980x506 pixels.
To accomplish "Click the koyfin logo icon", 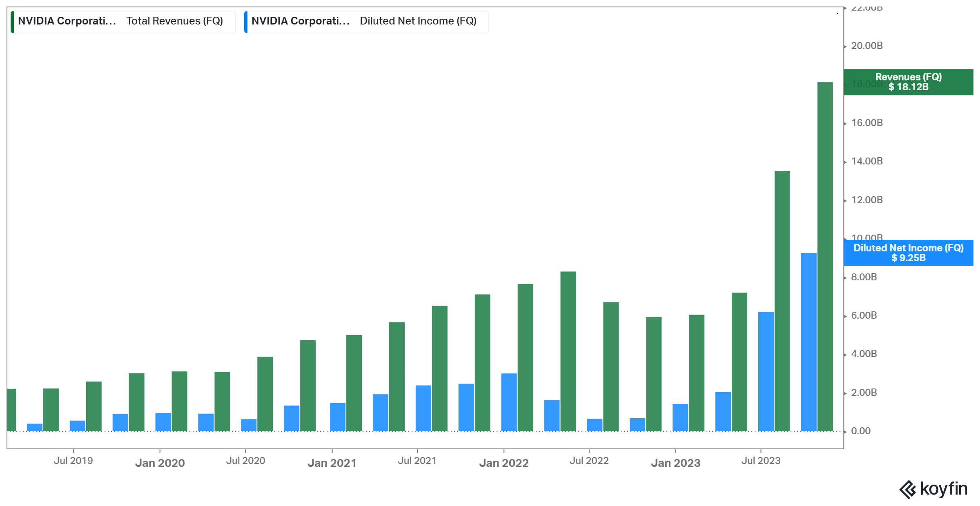I will click(908, 489).
